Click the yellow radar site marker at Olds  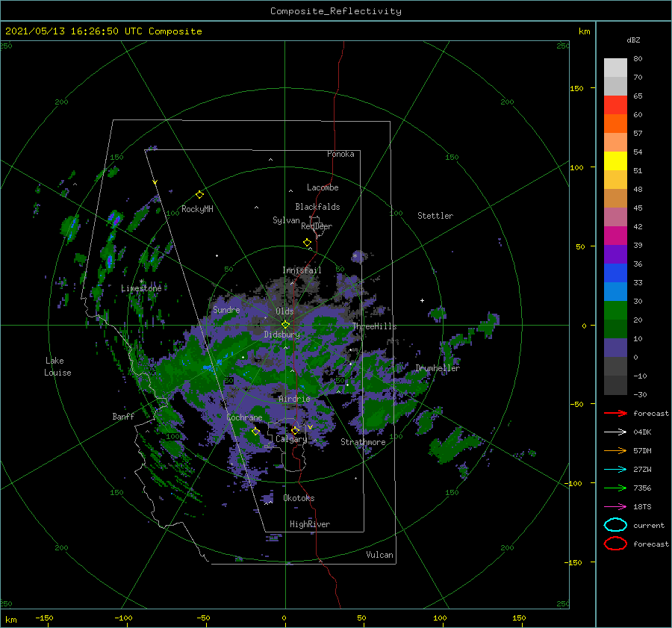285,325
